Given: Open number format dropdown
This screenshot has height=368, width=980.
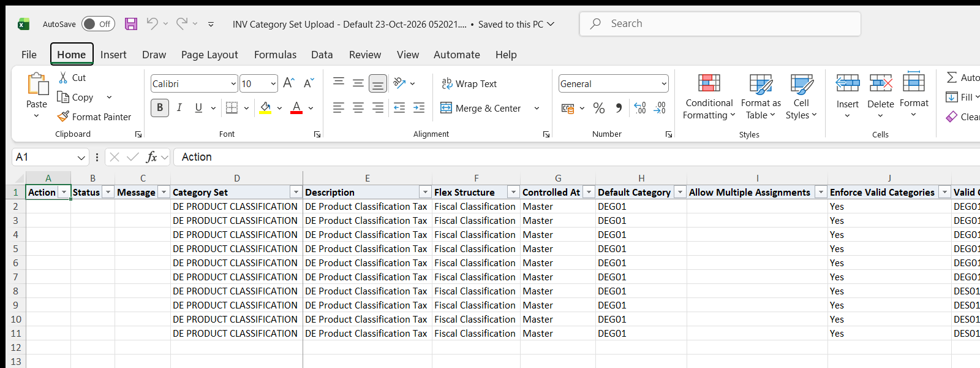Looking at the screenshot, I should click(x=664, y=83).
